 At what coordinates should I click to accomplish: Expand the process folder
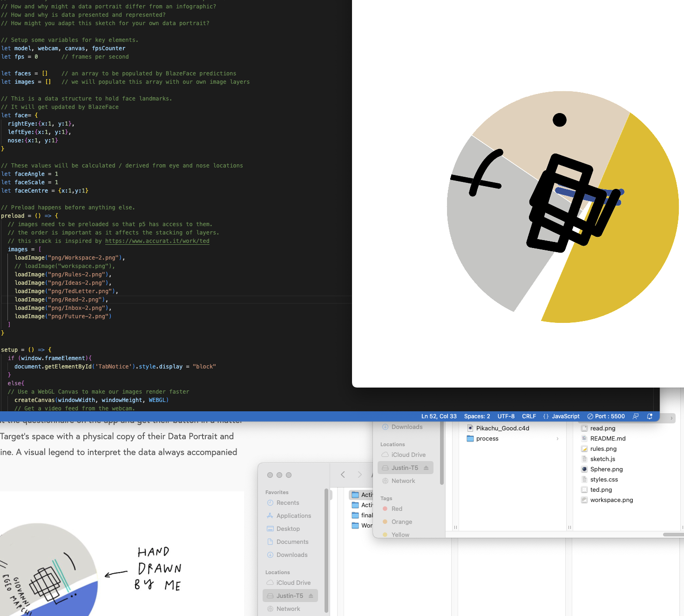[x=487, y=439]
